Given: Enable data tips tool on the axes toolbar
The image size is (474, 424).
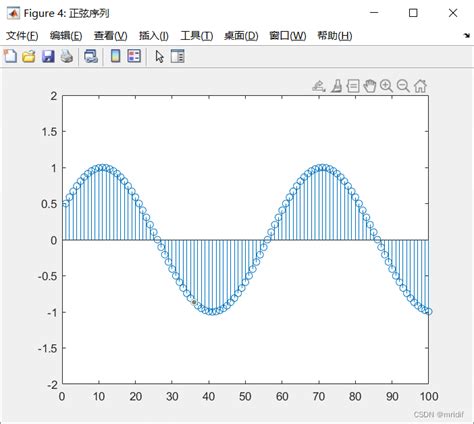Looking at the screenshot, I should coord(353,86).
